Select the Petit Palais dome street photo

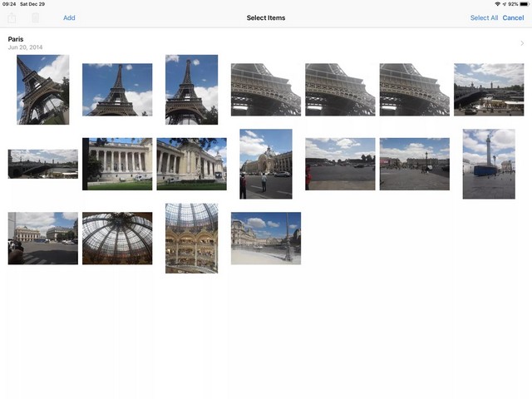click(266, 164)
